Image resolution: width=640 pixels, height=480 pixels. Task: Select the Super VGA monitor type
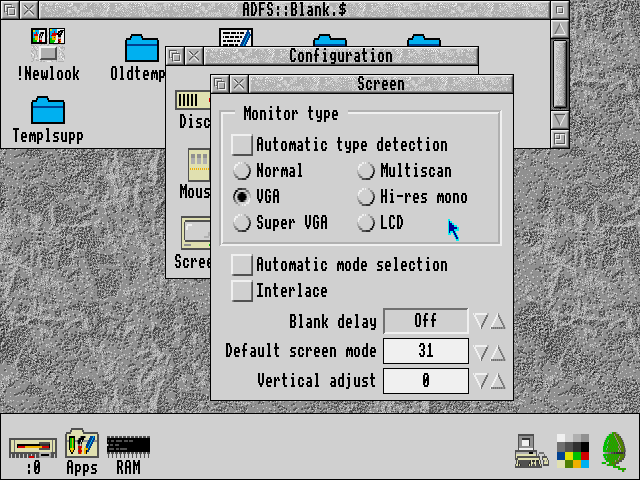(x=242, y=223)
